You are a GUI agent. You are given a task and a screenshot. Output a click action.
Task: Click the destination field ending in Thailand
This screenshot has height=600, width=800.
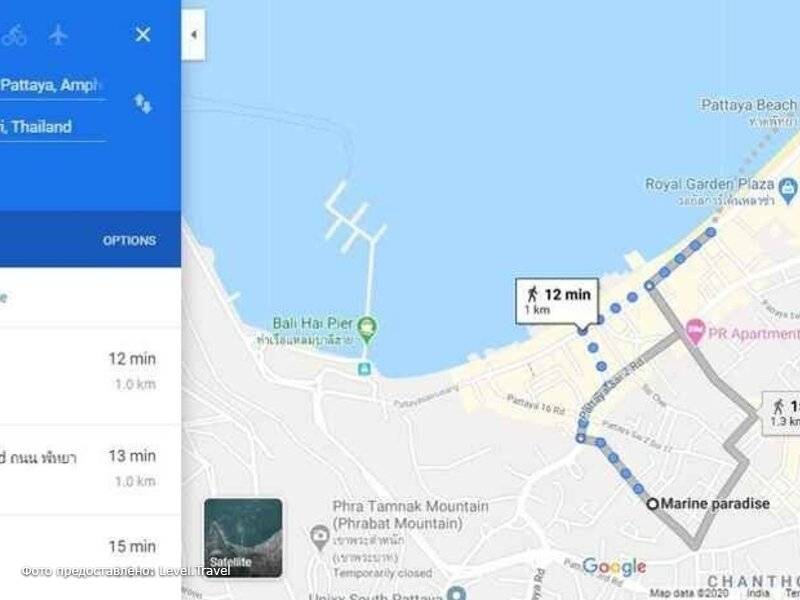[x=53, y=127]
